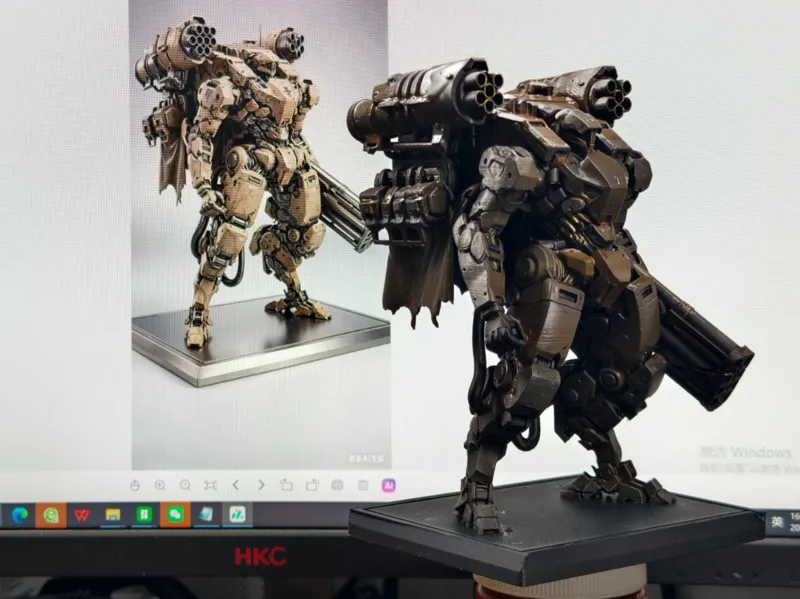Open Microsoft Edge from the taskbar
Screen dimensions: 800x599
(x=20, y=515)
